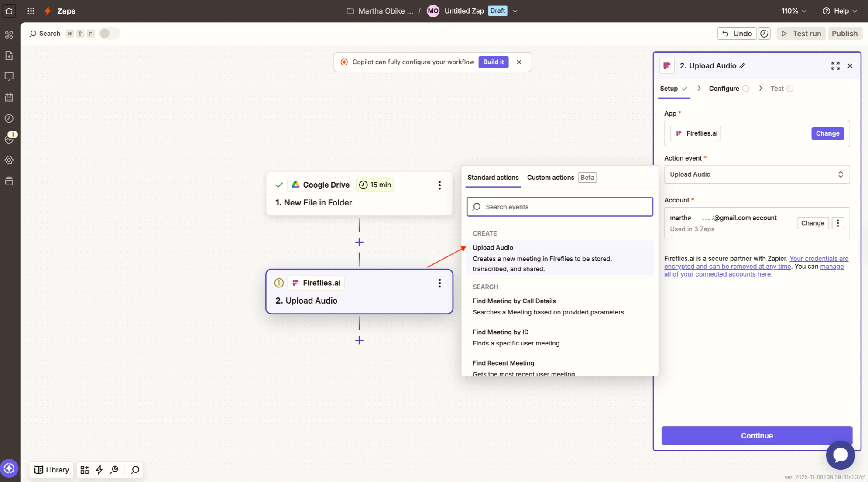868x482 pixels.
Task: Toggle the switch next to Search
Action: click(x=110, y=34)
